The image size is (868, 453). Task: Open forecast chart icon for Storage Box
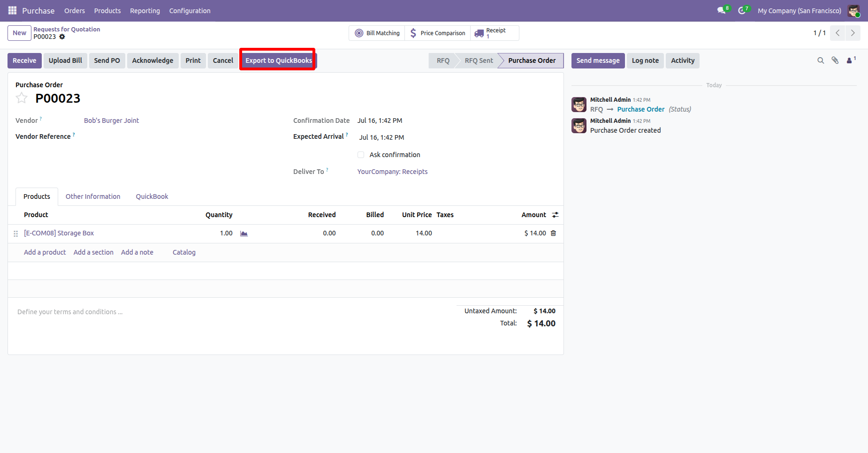tap(244, 233)
